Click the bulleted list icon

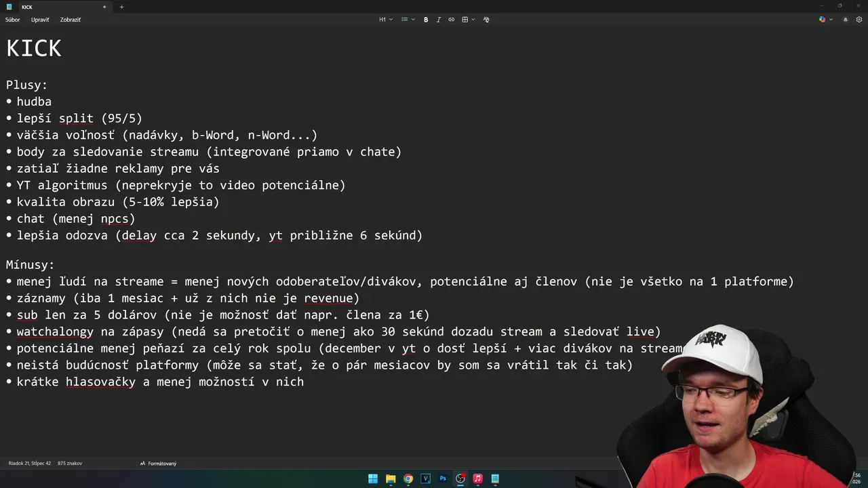[404, 20]
